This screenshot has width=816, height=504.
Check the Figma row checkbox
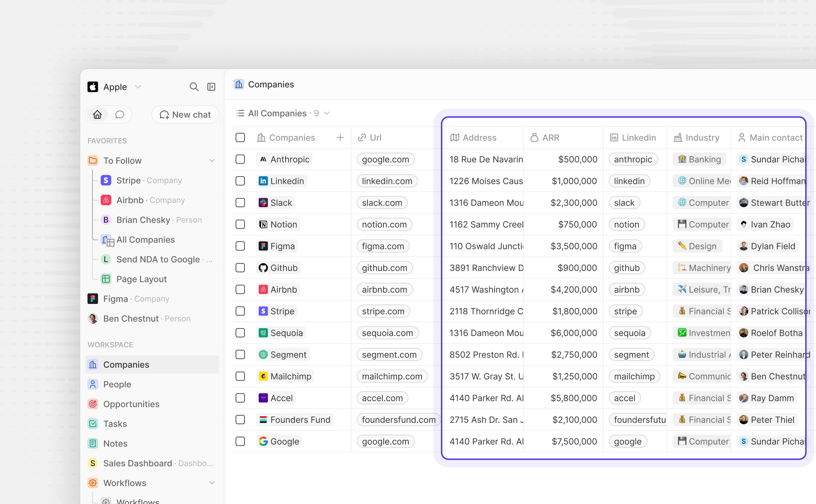(240, 246)
